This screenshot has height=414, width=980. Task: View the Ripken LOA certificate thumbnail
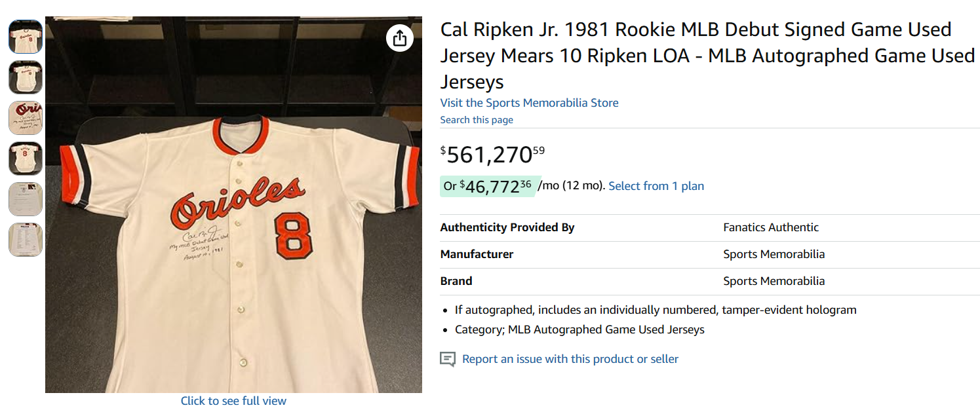(25, 199)
